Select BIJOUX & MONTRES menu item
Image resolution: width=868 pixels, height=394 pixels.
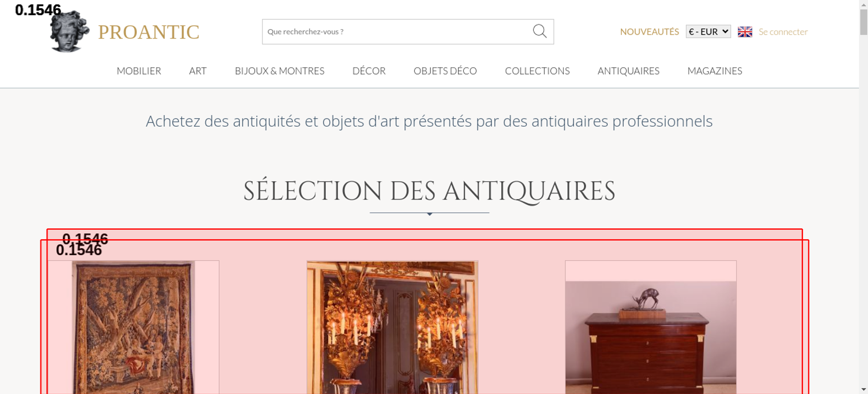(x=279, y=71)
